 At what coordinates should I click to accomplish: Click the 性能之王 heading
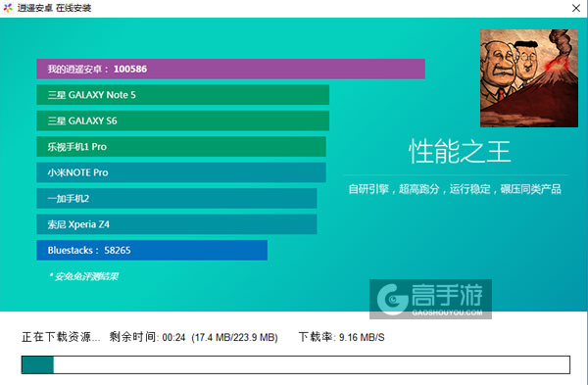[460, 152]
